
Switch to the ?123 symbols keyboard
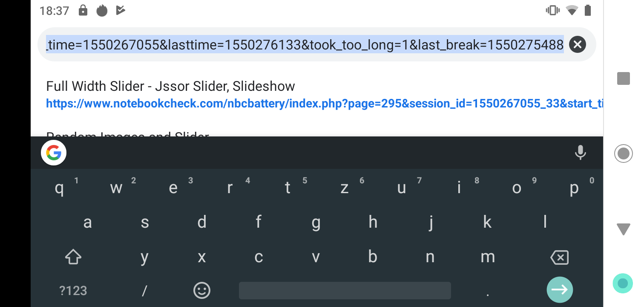coord(73,291)
